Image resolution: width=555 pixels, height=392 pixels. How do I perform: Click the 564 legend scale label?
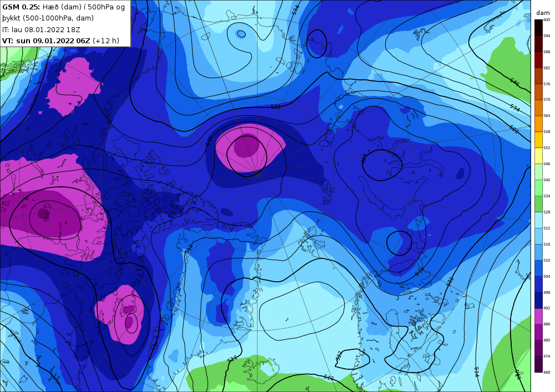click(547, 115)
